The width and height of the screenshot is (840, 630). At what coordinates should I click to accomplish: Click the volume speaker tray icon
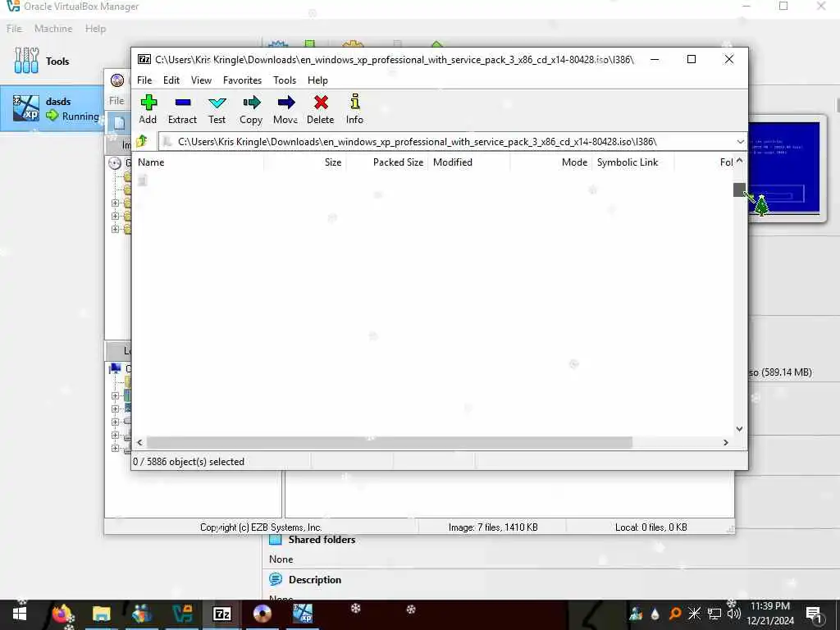[x=733, y=614]
